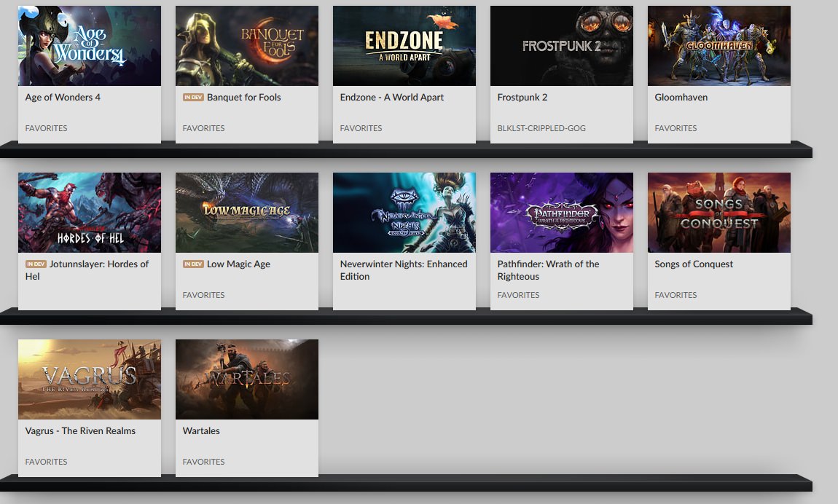Open the Frostpunk 2 cover image
The width and height of the screenshot is (838, 504).
(x=562, y=46)
